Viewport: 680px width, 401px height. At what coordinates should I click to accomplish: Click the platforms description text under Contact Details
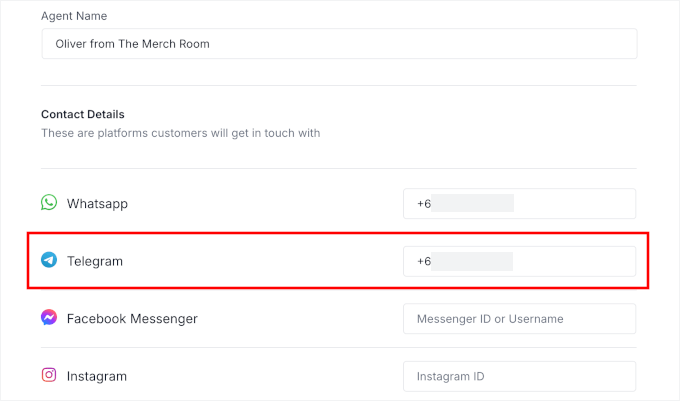[180, 133]
